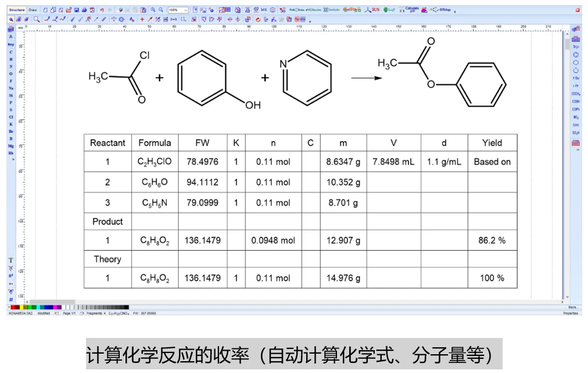
Task: Select Chlorine element Cl in left toolbar
Action: 11,117
